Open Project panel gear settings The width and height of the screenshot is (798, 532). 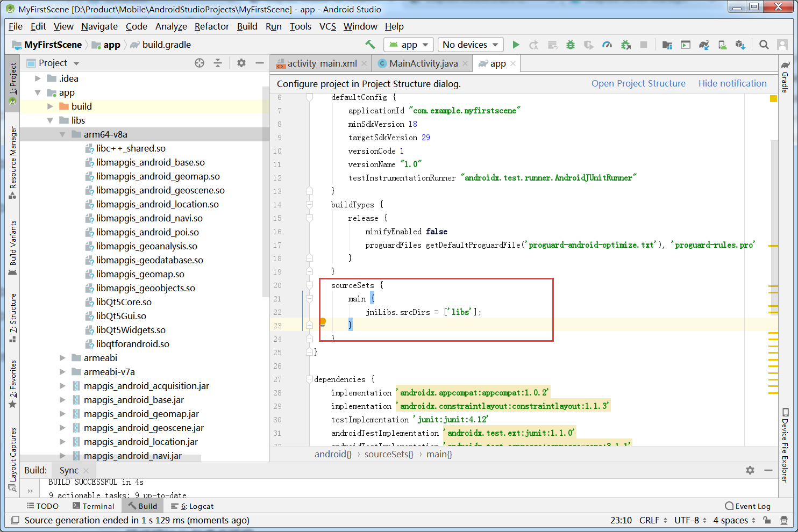(241, 63)
